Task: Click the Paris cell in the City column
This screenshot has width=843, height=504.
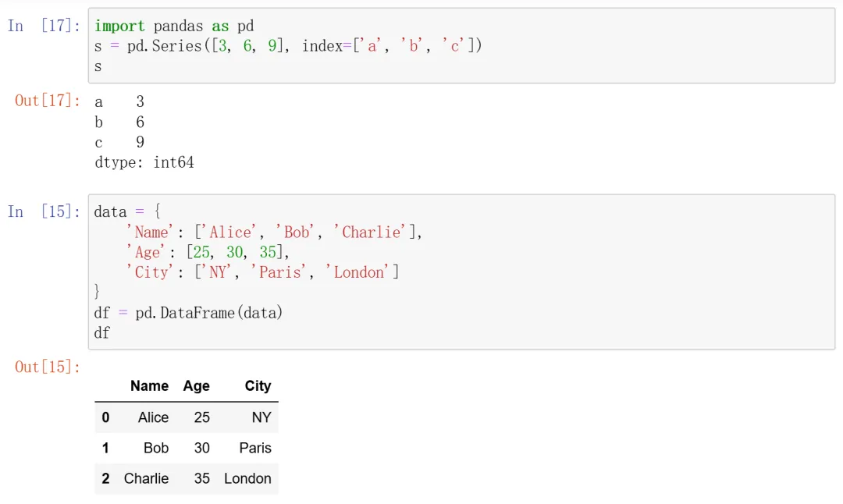Action: [x=255, y=448]
